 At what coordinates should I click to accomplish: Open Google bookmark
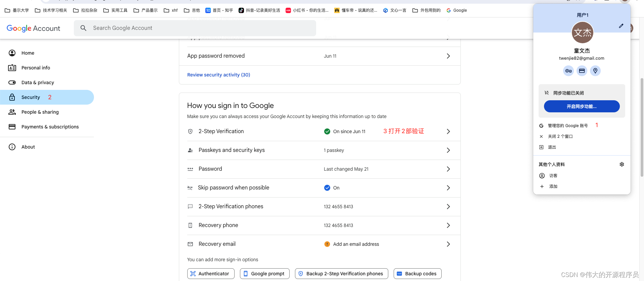click(x=457, y=10)
